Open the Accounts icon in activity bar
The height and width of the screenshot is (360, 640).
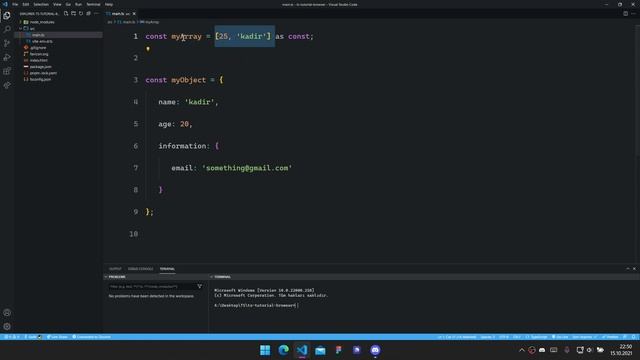(x=7, y=313)
